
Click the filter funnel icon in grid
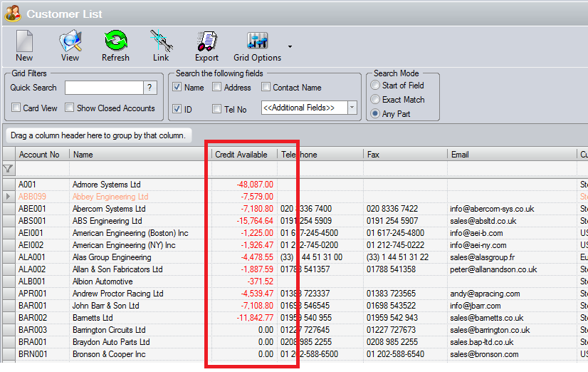(x=8, y=169)
